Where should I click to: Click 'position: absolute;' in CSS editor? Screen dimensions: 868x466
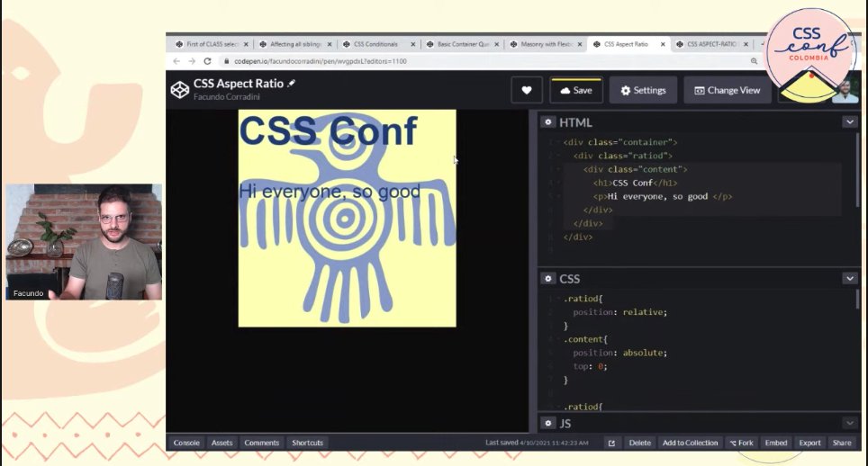pyautogui.click(x=620, y=353)
